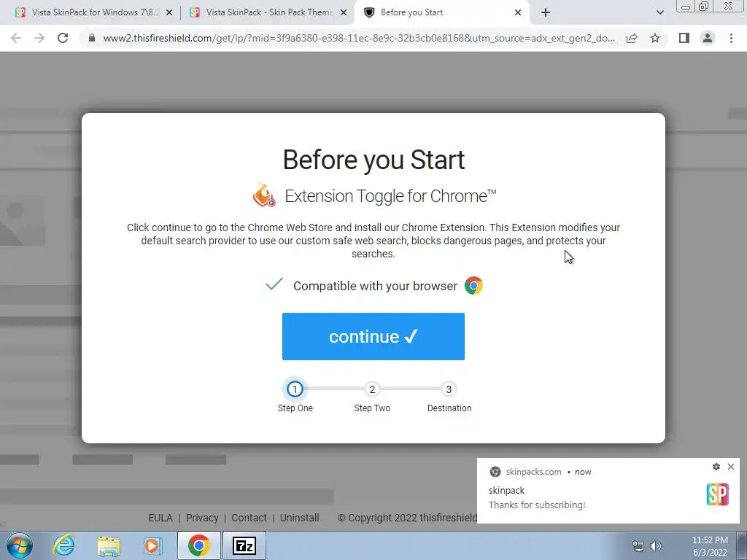Image resolution: width=747 pixels, height=560 pixels.
Task: Open network status tray icon
Action: click(x=638, y=546)
